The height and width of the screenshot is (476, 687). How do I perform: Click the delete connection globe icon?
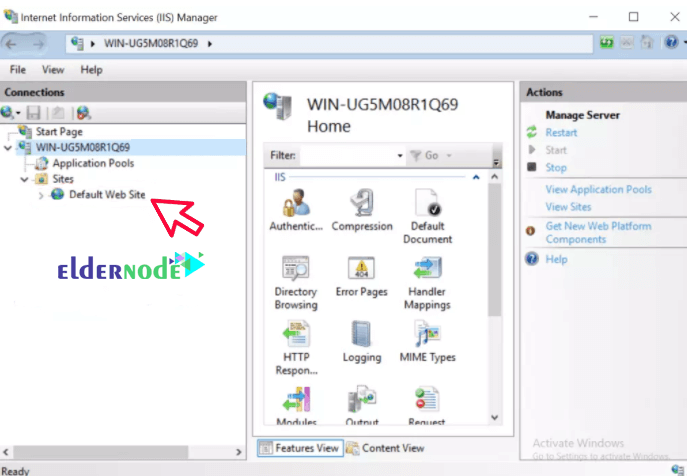pyautogui.click(x=83, y=113)
